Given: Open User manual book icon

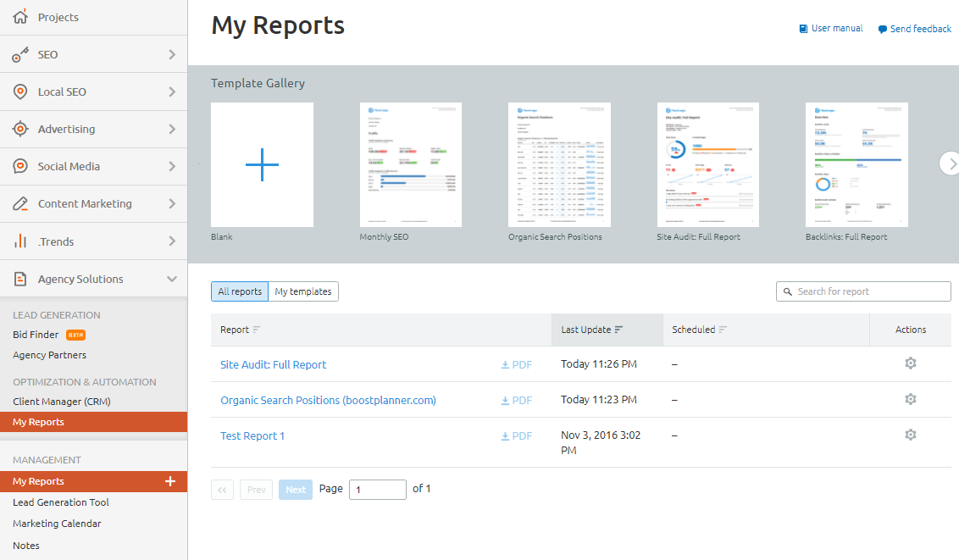Looking at the screenshot, I should click(x=803, y=29).
